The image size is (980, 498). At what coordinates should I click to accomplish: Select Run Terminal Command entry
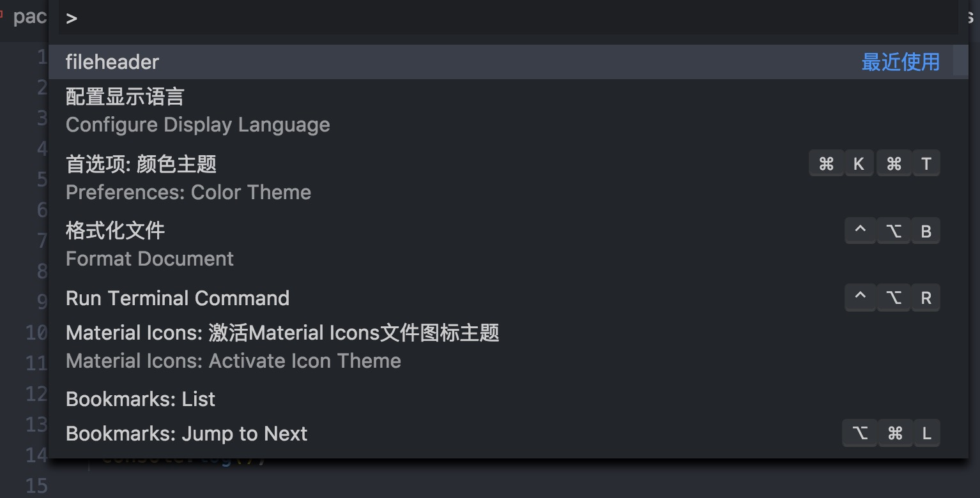pyautogui.click(x=508, y=298)
